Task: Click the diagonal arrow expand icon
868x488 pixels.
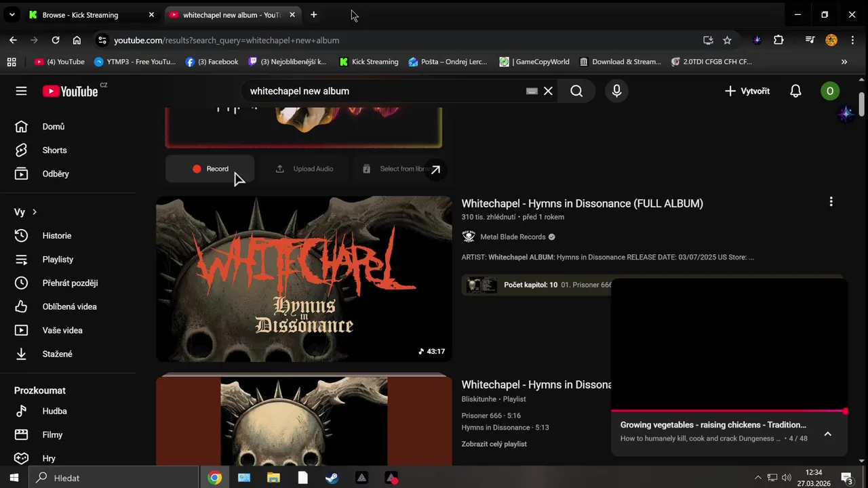Action: pyautogui.click(x=435, y=169)
